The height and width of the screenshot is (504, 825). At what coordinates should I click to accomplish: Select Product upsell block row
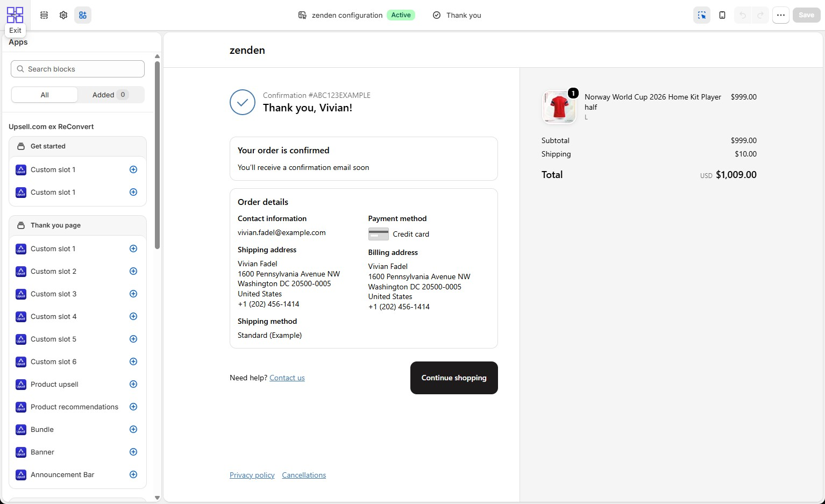point(77,384)
